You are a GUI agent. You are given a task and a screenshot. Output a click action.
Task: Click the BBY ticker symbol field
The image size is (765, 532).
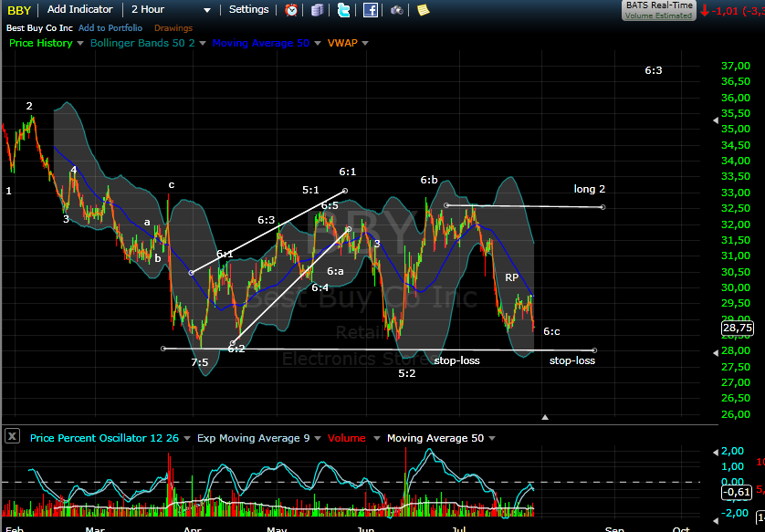point(20,10)
